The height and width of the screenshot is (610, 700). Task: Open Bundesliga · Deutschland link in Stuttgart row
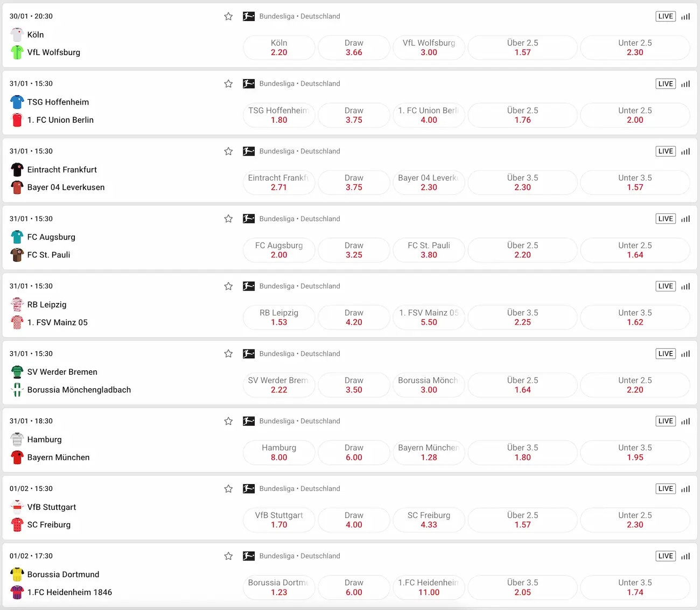299,489
